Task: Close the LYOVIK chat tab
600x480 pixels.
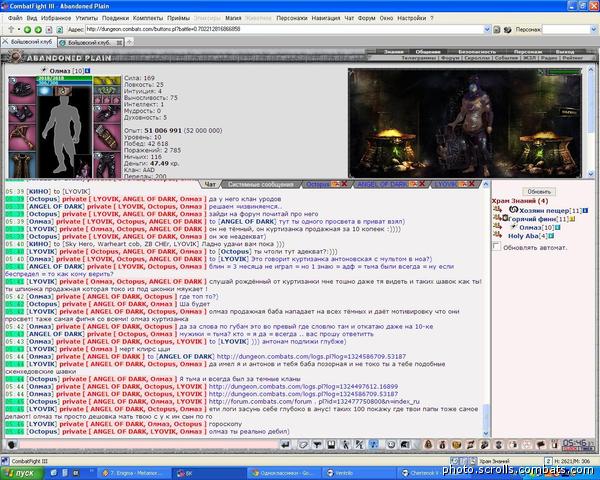Action: [x=472, y=184]
